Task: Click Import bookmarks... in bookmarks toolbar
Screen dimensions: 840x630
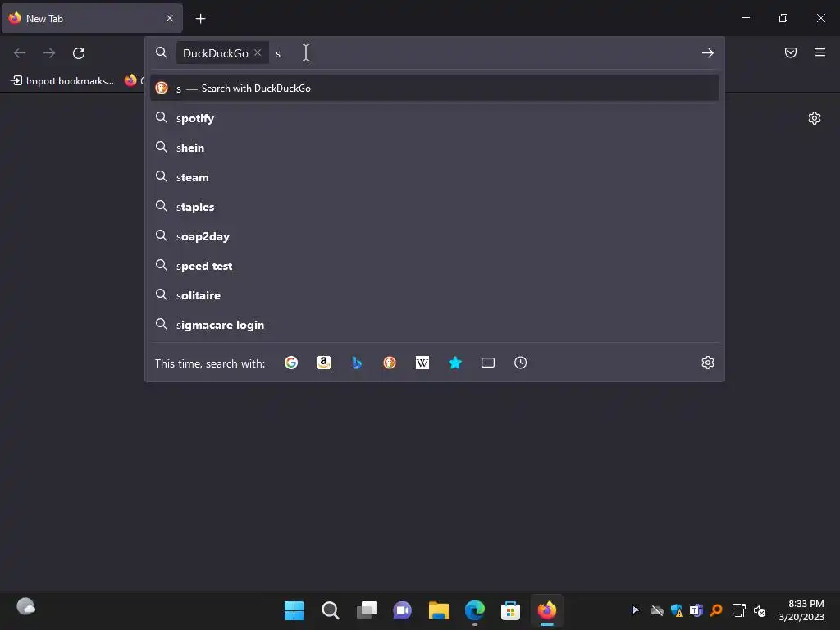Action: (x=62, y=81)
